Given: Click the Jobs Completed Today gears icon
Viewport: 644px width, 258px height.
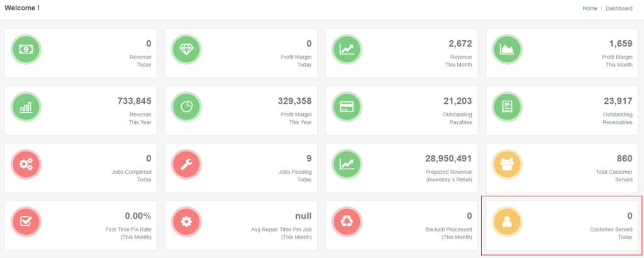Looking at the screenshot, I should pos(26,164).
